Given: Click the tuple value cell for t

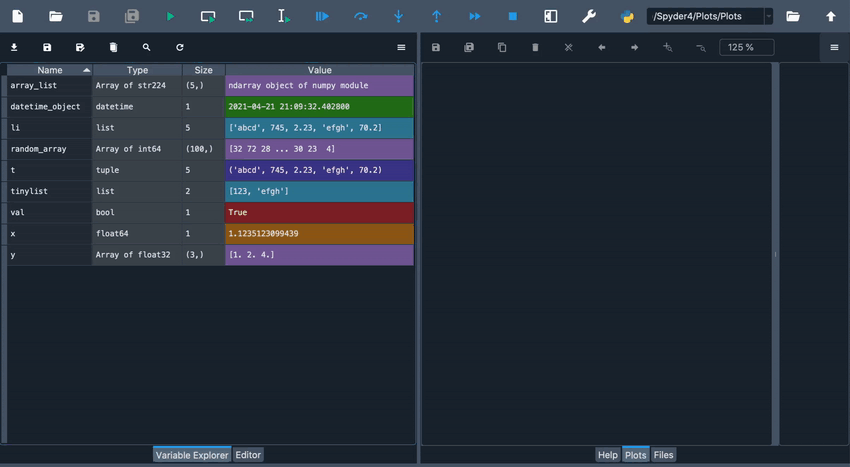Looking at the screenshot, I should 319,170.
